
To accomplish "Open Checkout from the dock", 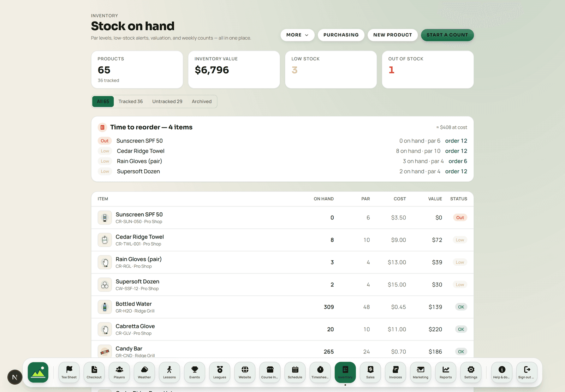I will 94,372.
